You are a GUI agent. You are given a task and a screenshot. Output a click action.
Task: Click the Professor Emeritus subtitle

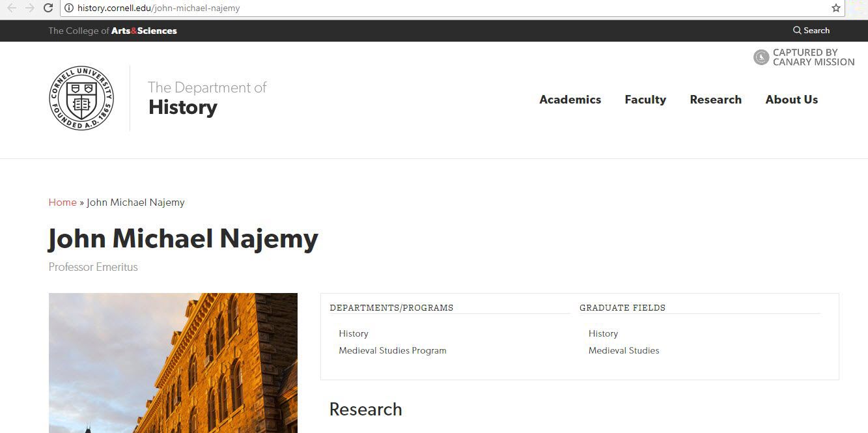(x=93, y=267)
